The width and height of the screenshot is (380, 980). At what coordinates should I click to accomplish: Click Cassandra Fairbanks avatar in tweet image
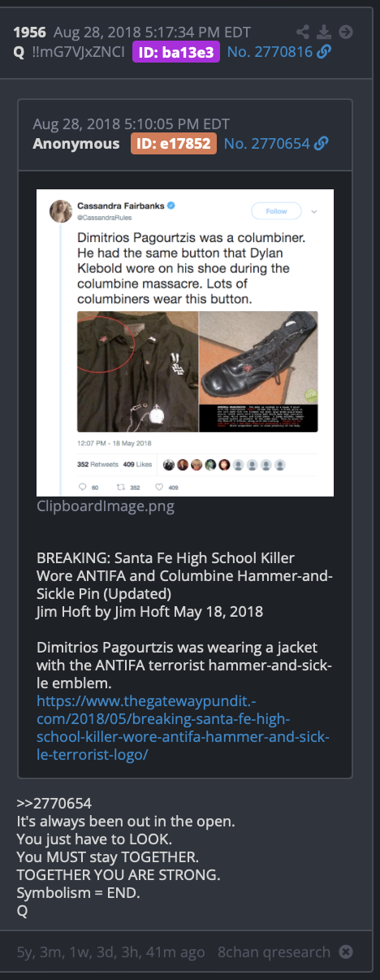tap(61, 211)
